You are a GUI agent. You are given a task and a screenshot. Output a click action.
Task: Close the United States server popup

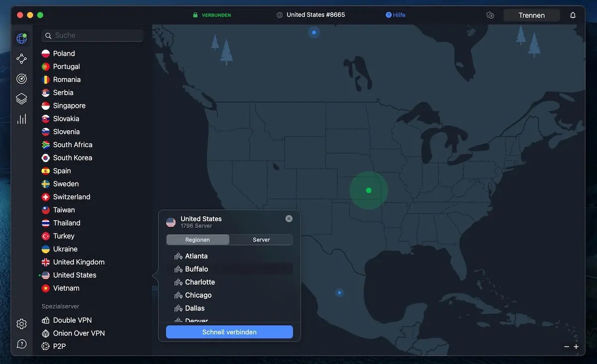click(x=289, y=219)
